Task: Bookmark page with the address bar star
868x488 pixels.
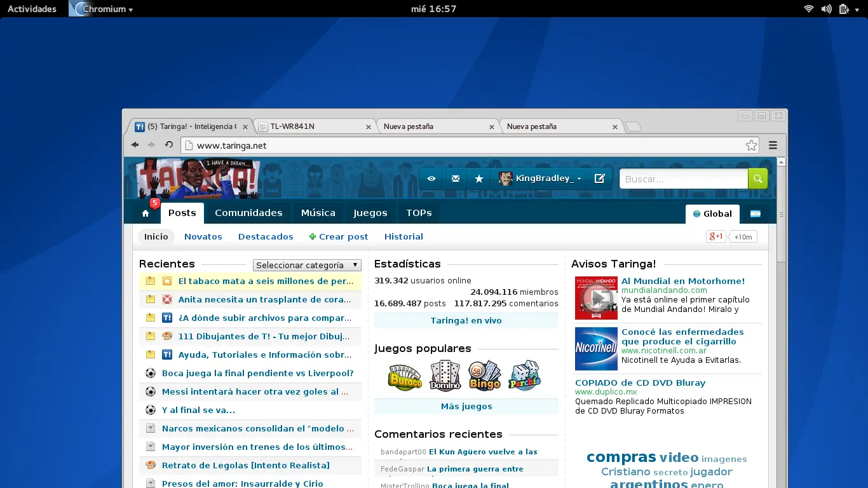Action: pyautogui.click(x=751, y=146)
